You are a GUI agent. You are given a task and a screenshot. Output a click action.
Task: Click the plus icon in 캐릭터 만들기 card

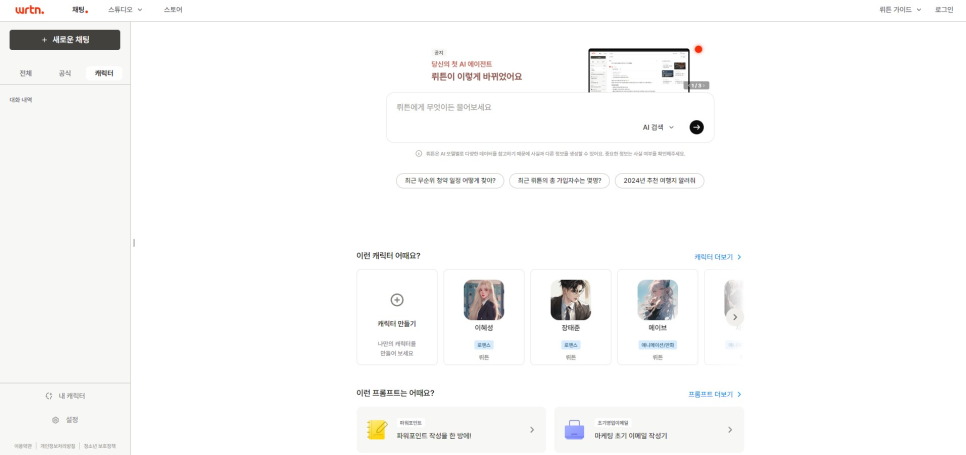pyautogui.click(x=397, y=300)
